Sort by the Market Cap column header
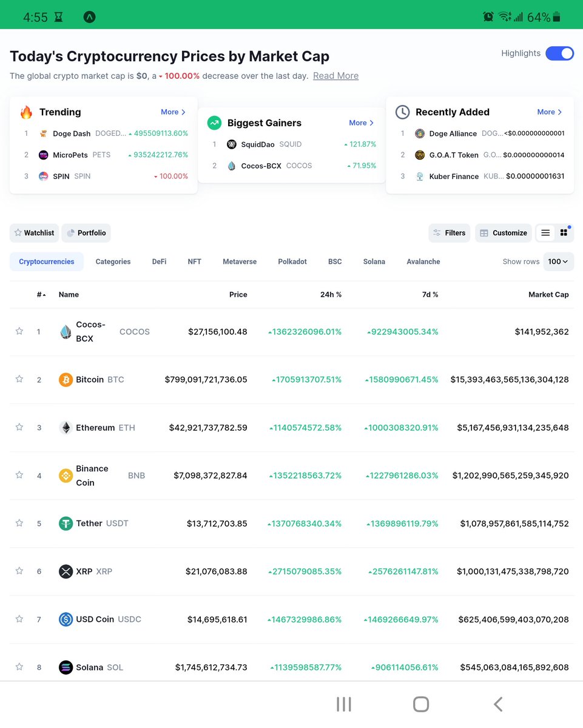 tap(548, 295)
